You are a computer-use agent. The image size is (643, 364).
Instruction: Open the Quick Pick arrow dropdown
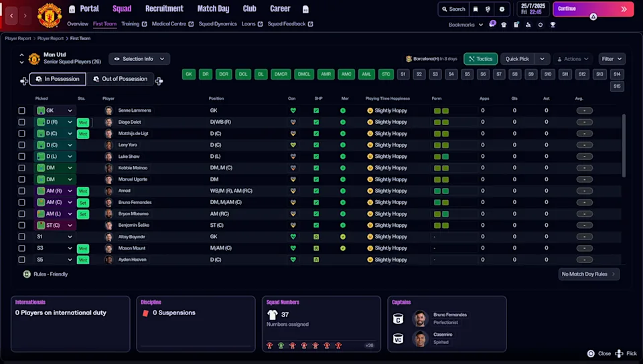click(542, 59)
